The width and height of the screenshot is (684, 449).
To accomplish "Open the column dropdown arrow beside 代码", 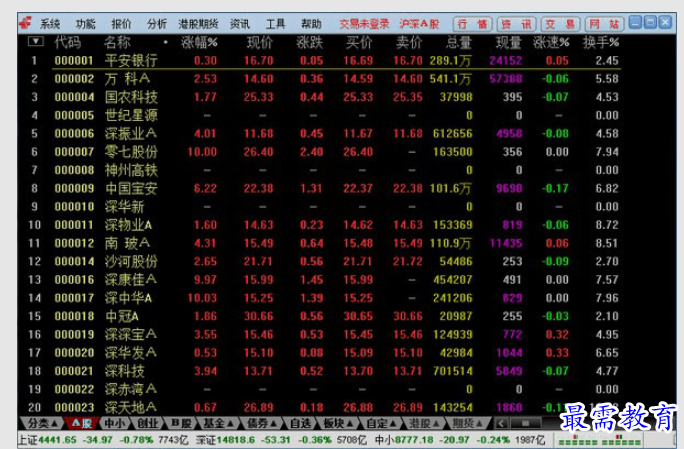I will (x=35, y=41).
